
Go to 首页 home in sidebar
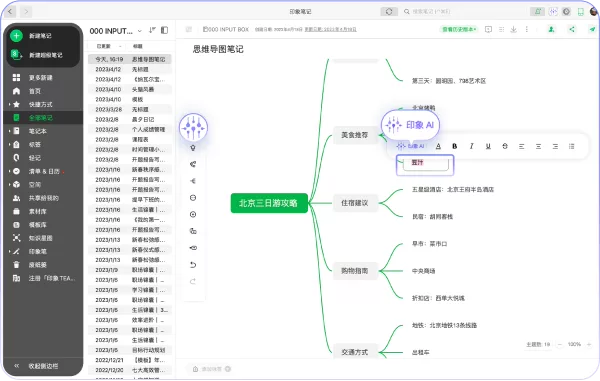[x=35, y=91]
